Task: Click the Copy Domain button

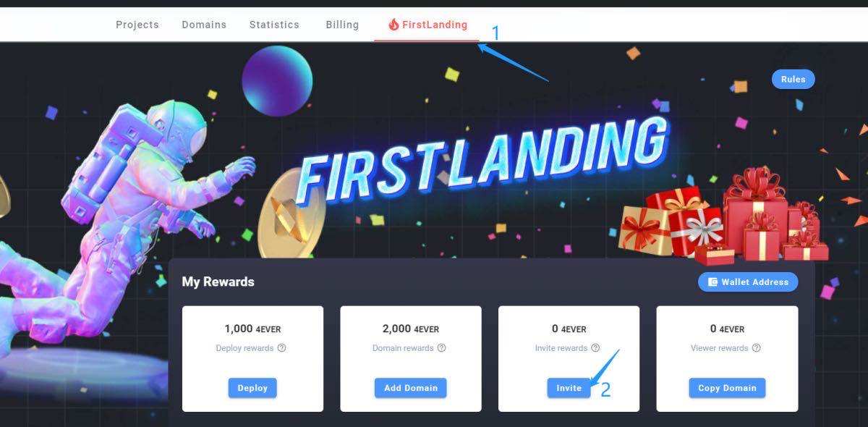Action: 727,388
